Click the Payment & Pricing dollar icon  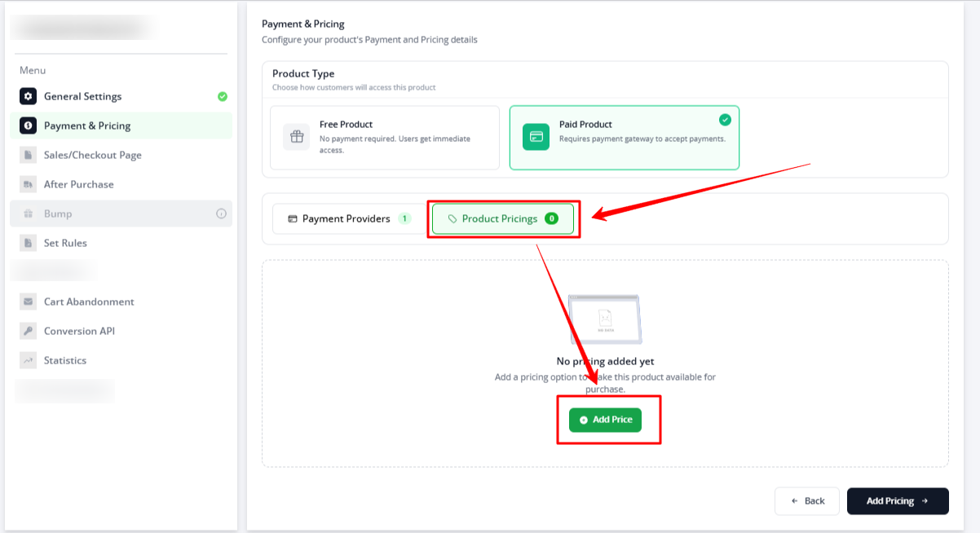coord(29,126)
